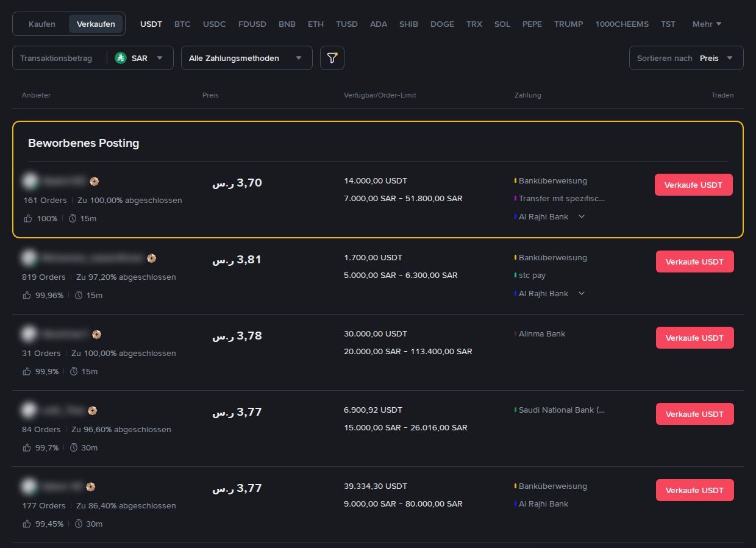
Task: Select the ETH coin tab
Action: coord(316,24)
